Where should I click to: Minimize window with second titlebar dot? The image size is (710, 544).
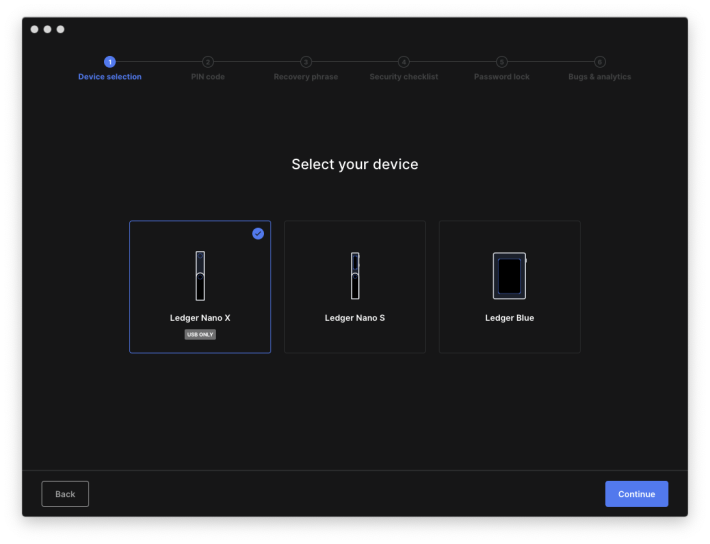coord(48,29)
